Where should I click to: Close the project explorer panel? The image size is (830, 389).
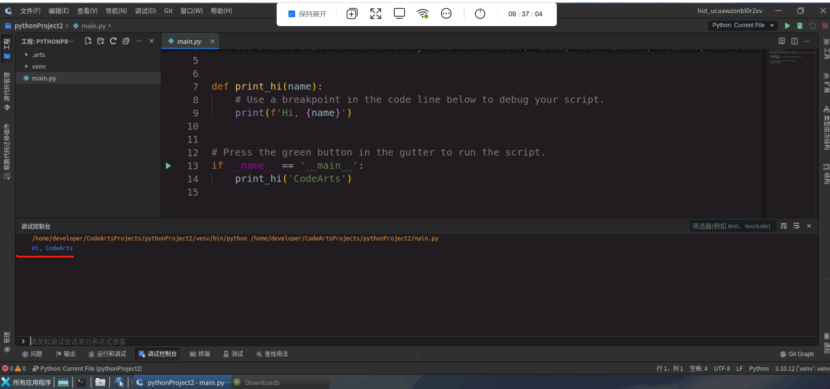(x=151, y=41)
